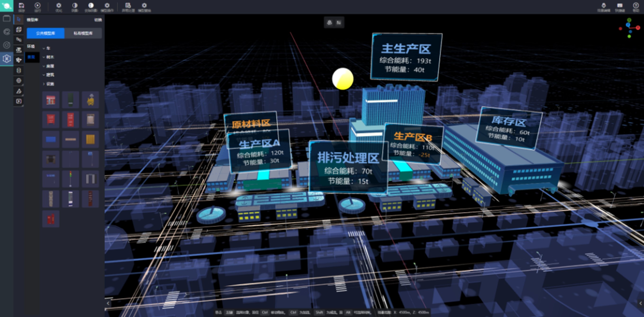
Task: Select the triangle shape tool in sidebar
Action: click(x=19, y=91)
